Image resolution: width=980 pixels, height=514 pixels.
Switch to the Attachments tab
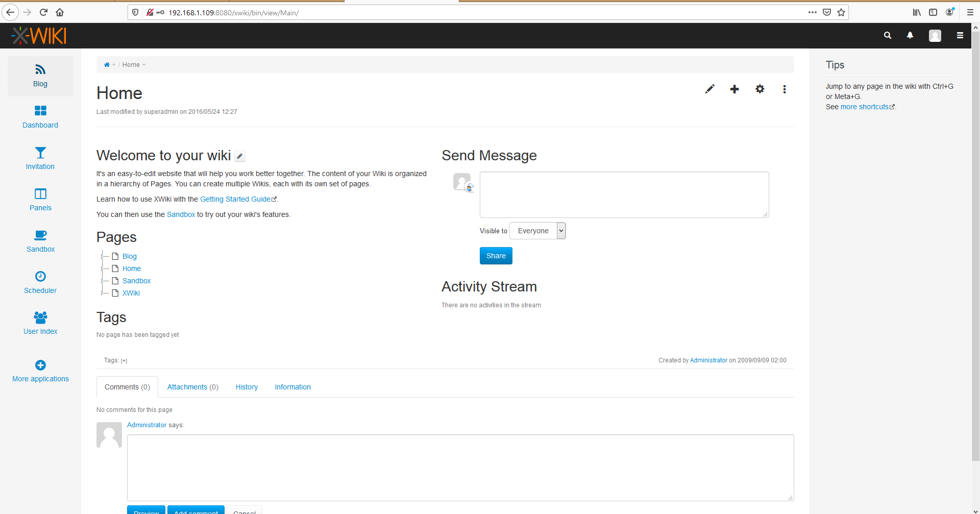coord(192,387)
